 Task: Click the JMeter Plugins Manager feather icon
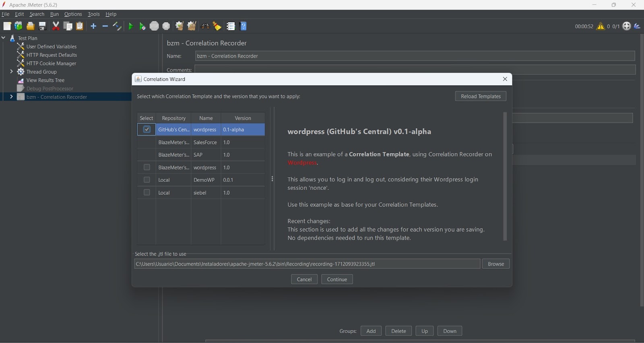point(638,26)
